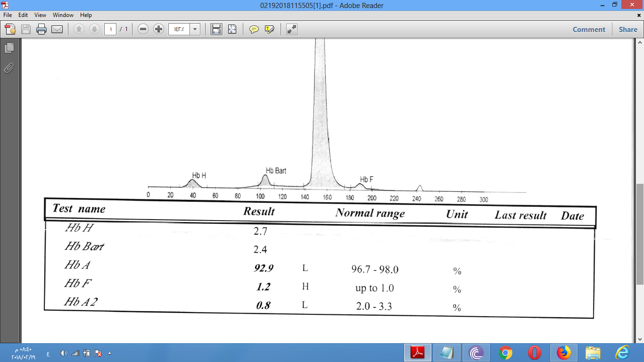Image resolution: width=644 pixels, height=362 pixels.
Task: Add a sticky note comment
Action: [254, 29]
